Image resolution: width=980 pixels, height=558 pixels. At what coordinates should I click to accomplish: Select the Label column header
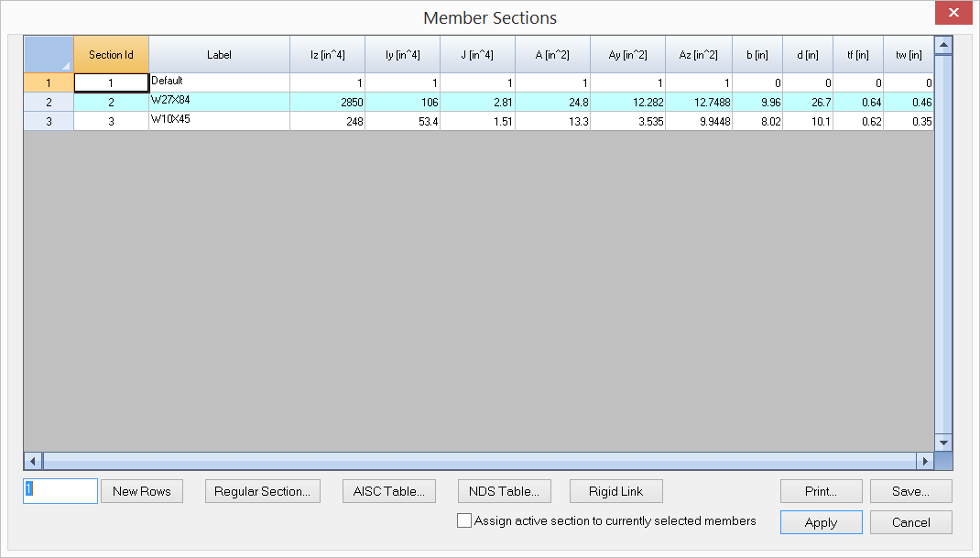(219, 55)
